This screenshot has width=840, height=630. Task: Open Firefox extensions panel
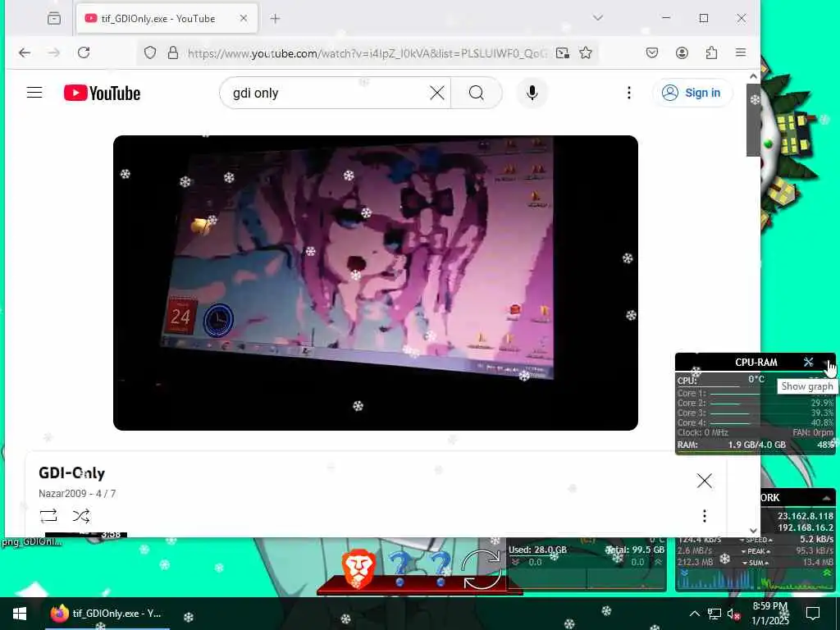[x=711, y=52]
